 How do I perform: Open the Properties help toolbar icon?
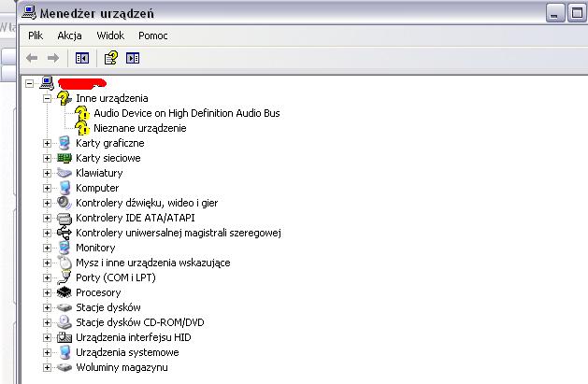111,58
